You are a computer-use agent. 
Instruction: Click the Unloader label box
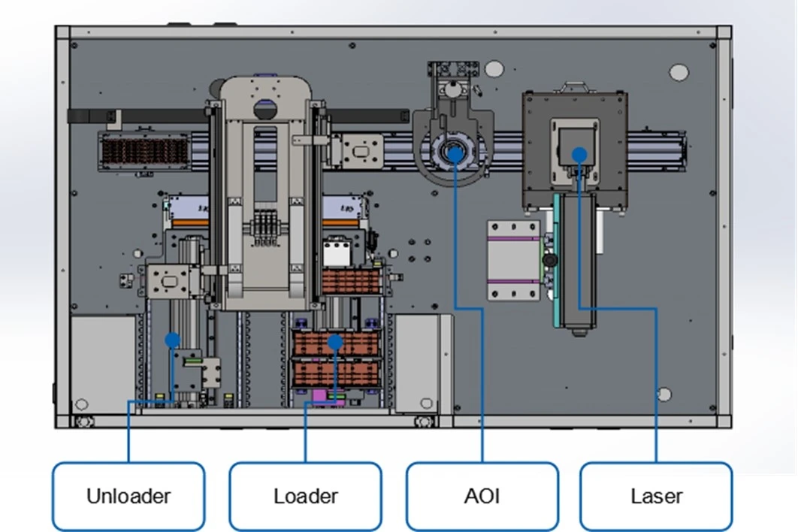click(x=128, y=496)
